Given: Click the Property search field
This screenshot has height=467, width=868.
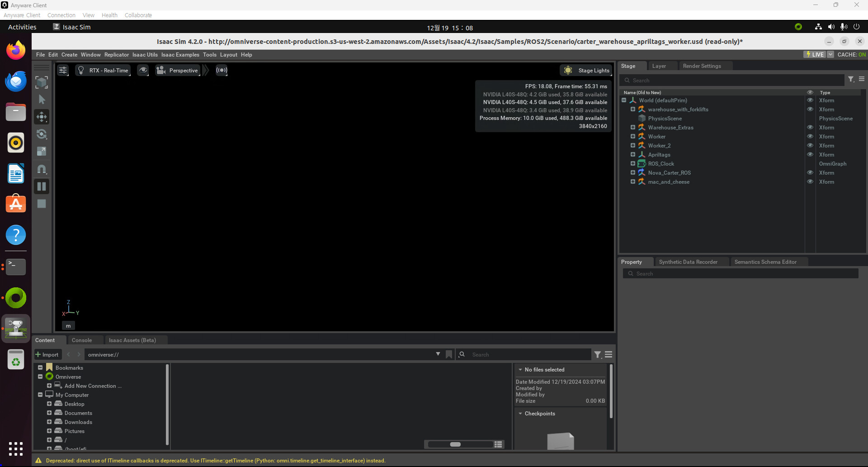Looking at the screenshot, I should [x=741, y=274].
